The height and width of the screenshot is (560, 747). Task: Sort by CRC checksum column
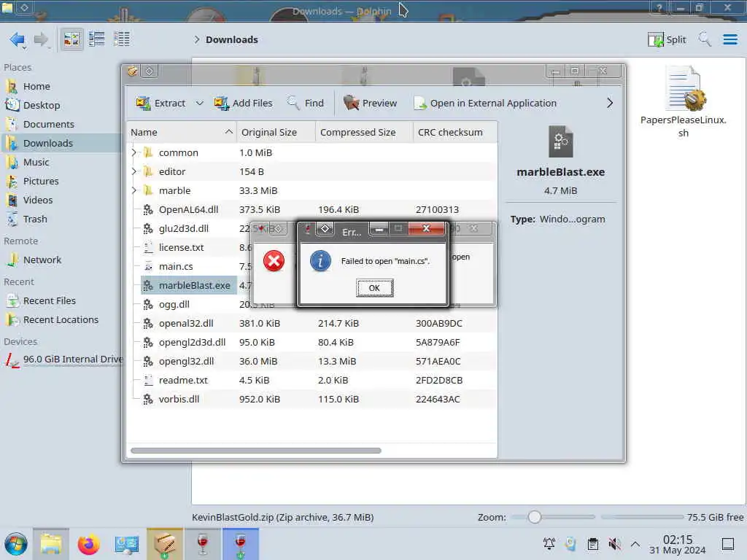click(x=455, y=133)
